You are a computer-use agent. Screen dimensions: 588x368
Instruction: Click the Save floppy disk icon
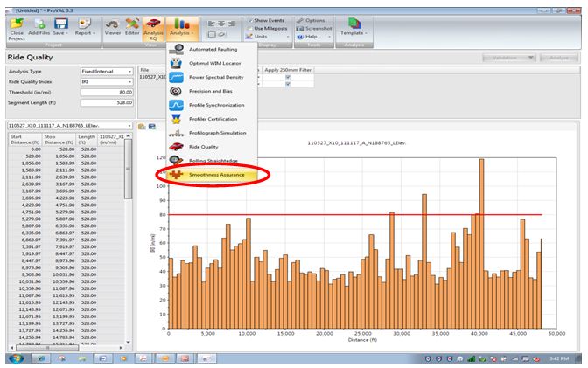pyautogui.click(x=60, y=24)
